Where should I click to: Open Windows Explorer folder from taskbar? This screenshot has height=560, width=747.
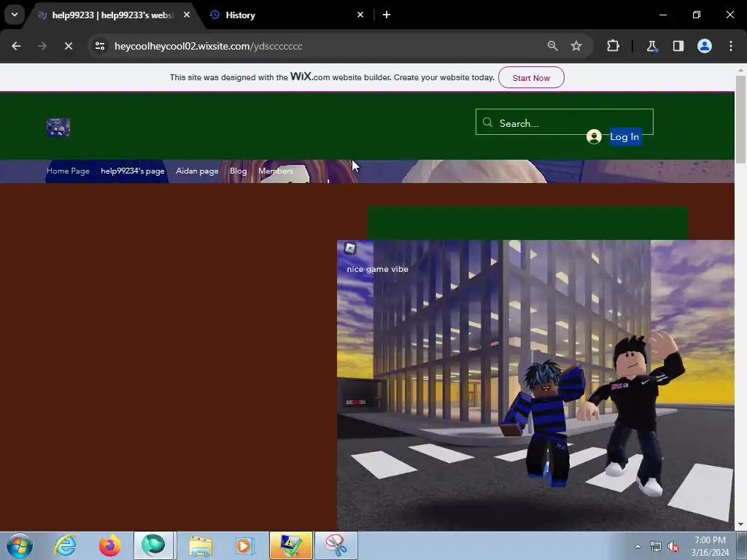point(201,545)
